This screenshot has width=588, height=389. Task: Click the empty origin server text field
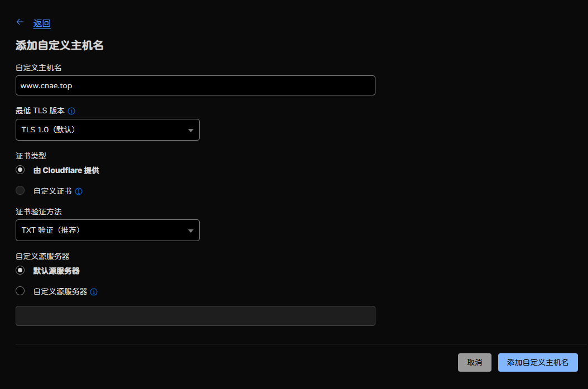click(x=195, y=315)
